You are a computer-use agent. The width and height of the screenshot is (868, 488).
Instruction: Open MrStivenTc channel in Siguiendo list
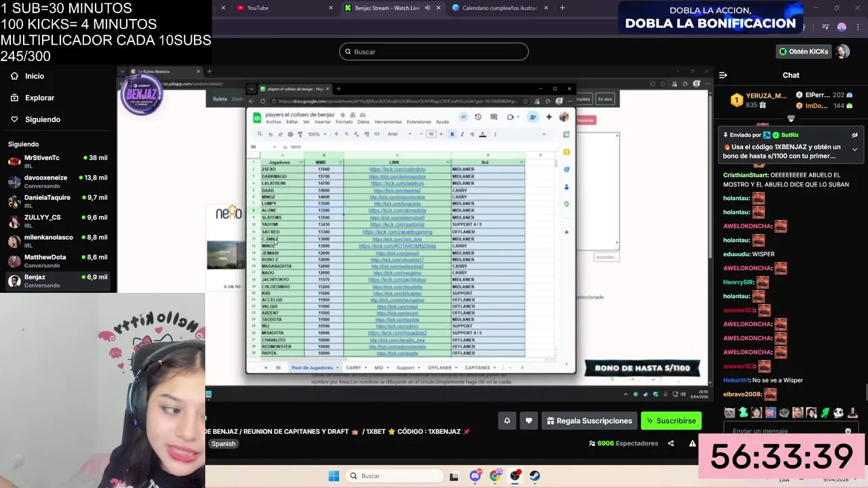(x=58, y=161)
